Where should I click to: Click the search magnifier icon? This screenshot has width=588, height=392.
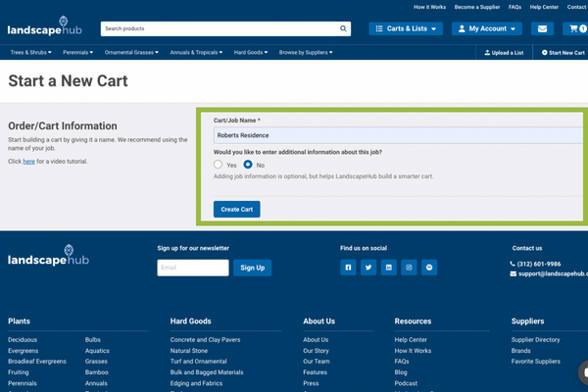(343, 28)
